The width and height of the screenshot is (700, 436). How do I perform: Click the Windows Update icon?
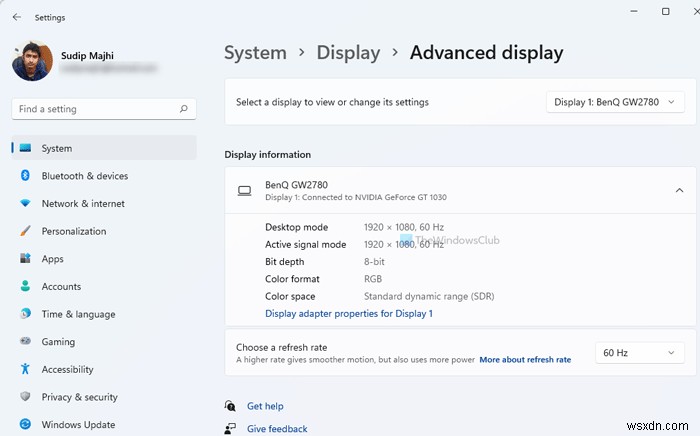(x=25, y=425)
